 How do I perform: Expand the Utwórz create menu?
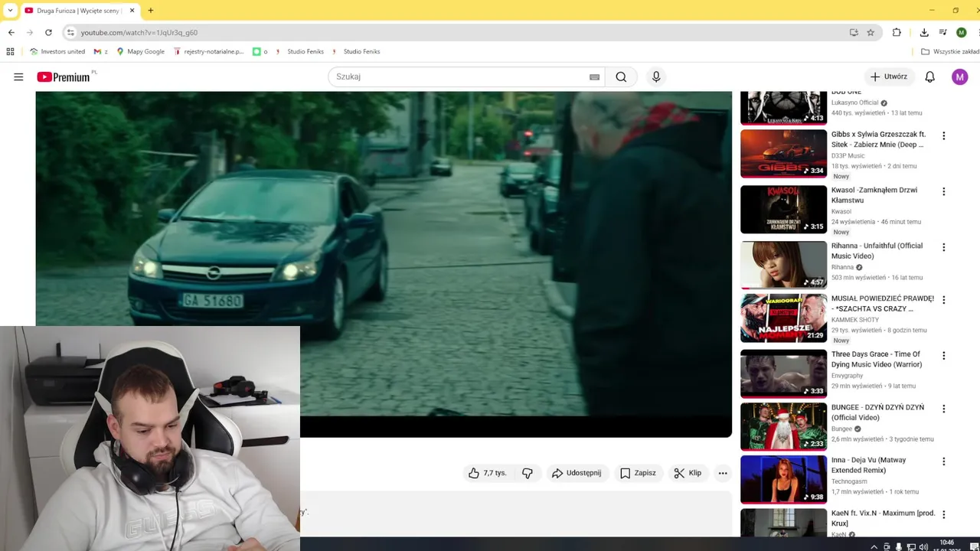coord(889,77)
